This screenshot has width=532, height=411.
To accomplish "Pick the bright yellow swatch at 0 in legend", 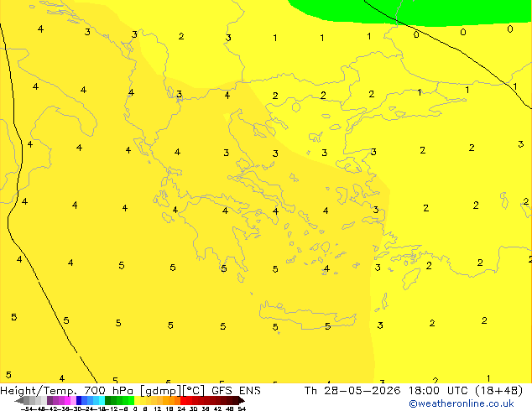I will click(x=137, y=400).
